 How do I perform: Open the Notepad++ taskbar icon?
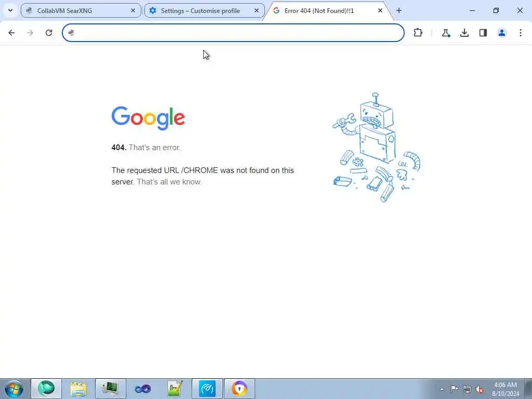(x=175, y=389)
